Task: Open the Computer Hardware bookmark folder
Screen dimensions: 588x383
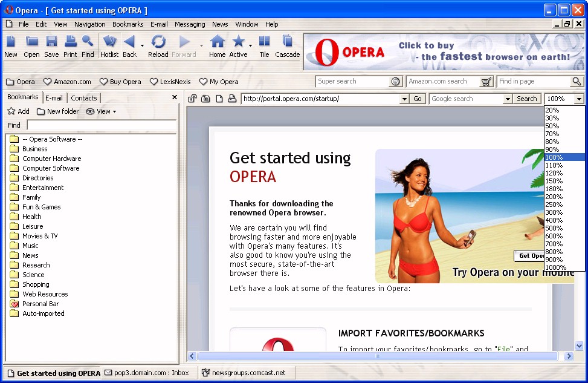Action: pyautogui.click(x=52, y=159)
